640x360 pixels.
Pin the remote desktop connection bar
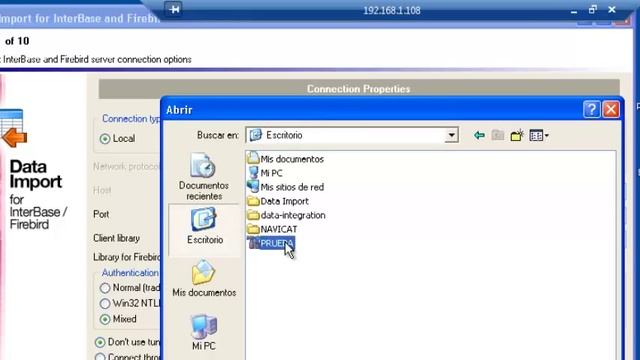(x=174, y=9)
